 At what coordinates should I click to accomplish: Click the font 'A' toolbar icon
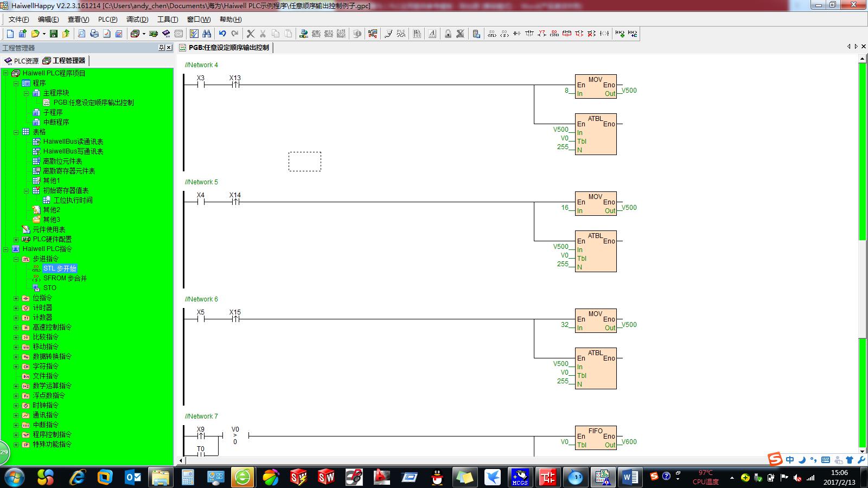(432, 34)
